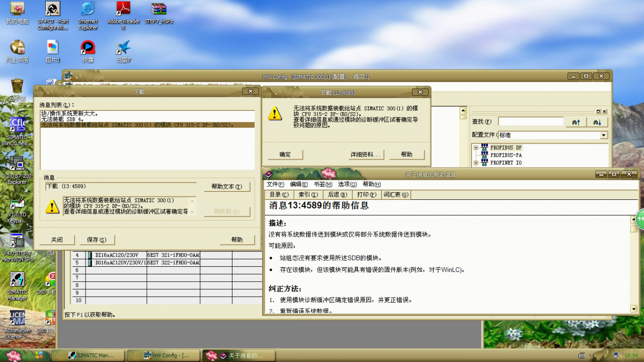
Task: Open Adobe Reader 8 desktop icon
Action: (123, 16)
